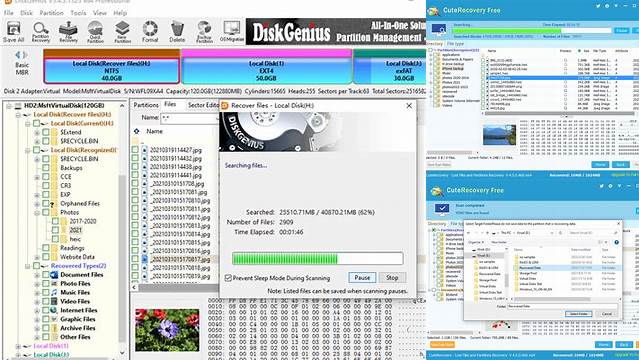Screen dimensions: 639x360
Task: Click Back button in top CuteRecovery window
Action: [x=621, y=164]
